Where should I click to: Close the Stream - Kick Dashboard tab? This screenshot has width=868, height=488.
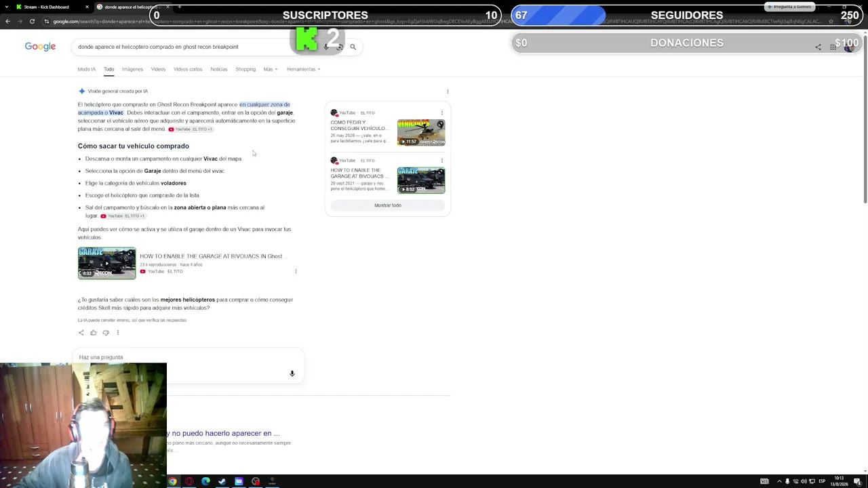click(x=87, y=7)
